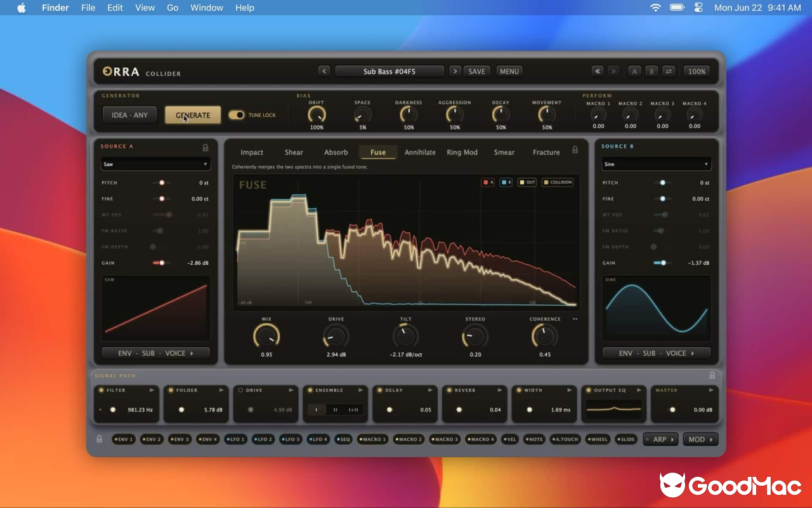Viewport: 812px width, 508px height.
Task: Open the Width module arrow
Action: (570, 390)
